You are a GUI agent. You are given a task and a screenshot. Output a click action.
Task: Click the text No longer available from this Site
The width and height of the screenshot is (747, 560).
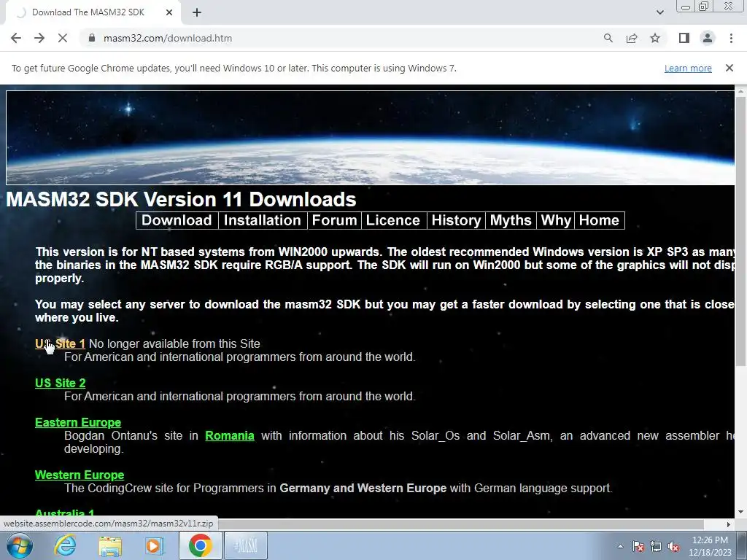click(174, 344)
